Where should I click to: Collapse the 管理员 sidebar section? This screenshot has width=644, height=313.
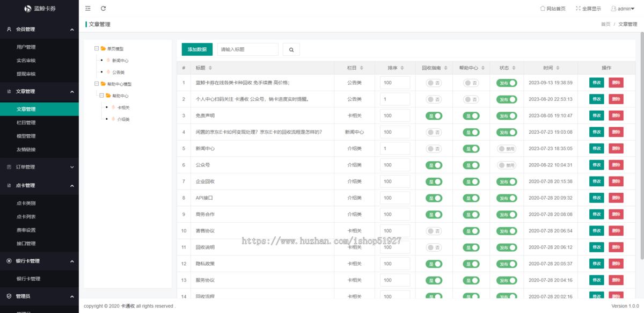pos(39,296)
